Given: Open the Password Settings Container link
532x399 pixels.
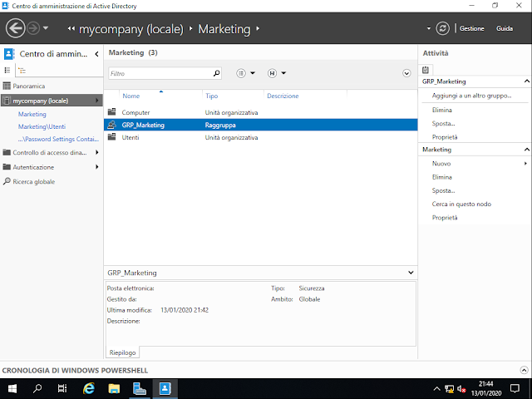Looking at the screenshot, I should (58, 139).
